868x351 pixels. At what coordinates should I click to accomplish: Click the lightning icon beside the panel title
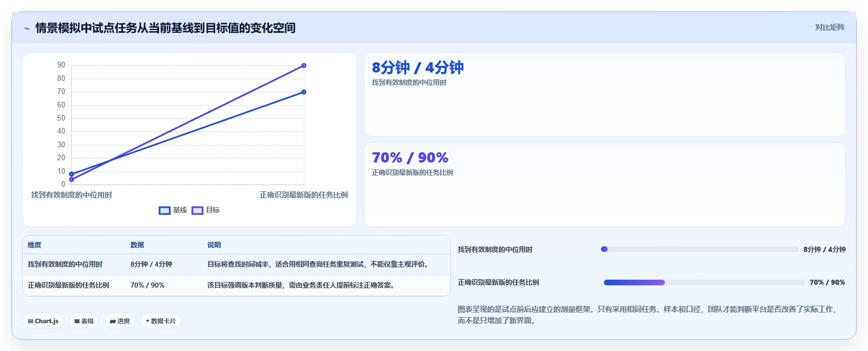point(27,28)
